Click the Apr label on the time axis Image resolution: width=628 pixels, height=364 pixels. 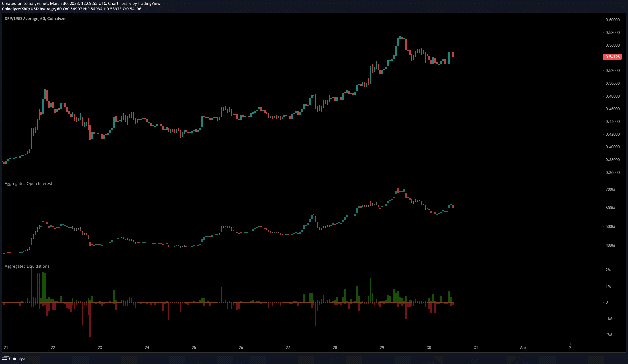[523, 348]
